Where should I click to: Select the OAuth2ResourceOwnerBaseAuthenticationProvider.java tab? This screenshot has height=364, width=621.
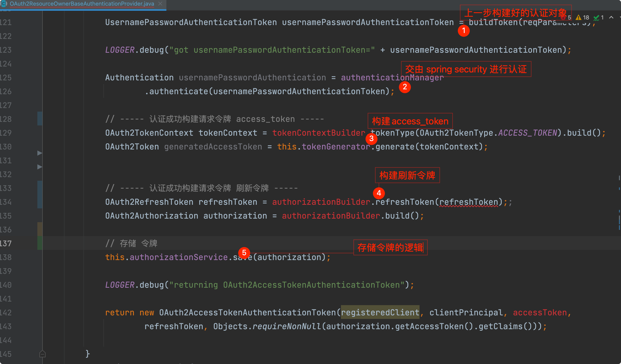pos(82,4)
